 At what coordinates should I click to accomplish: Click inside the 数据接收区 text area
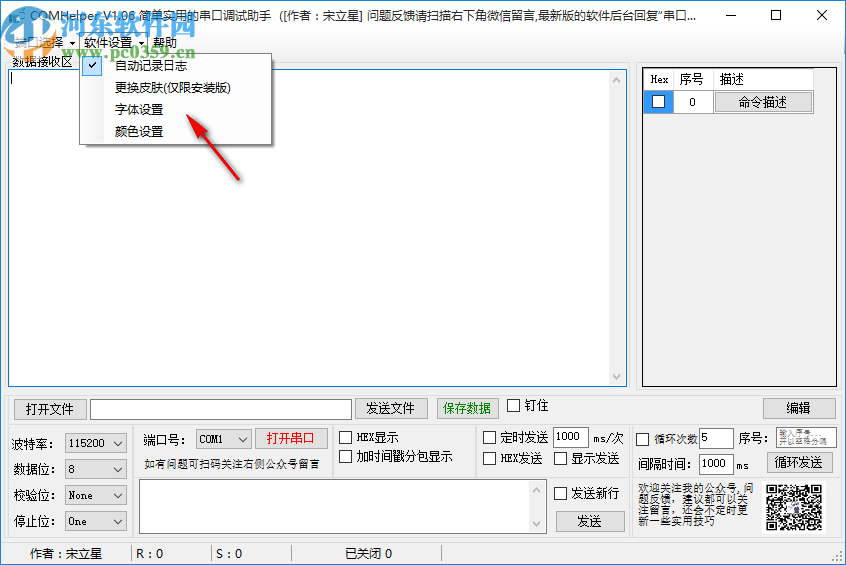pos(310,228)
